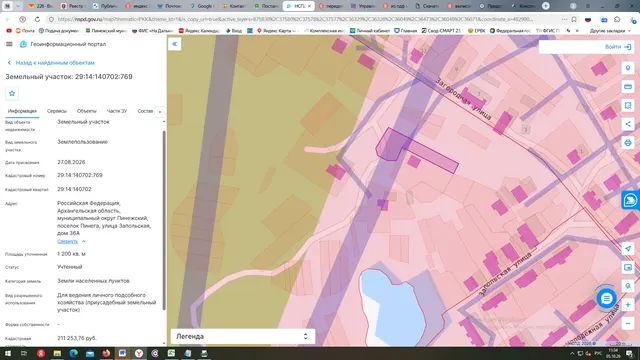This screenshot has height=360, width=640.
Task: Click the date 27.08.2026 value
Action: point(71,162)
